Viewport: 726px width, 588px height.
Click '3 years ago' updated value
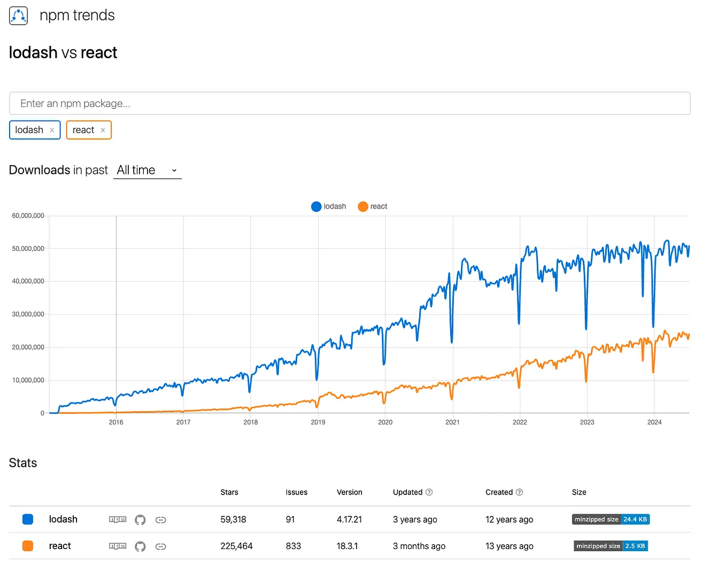(x=415, y=519)
